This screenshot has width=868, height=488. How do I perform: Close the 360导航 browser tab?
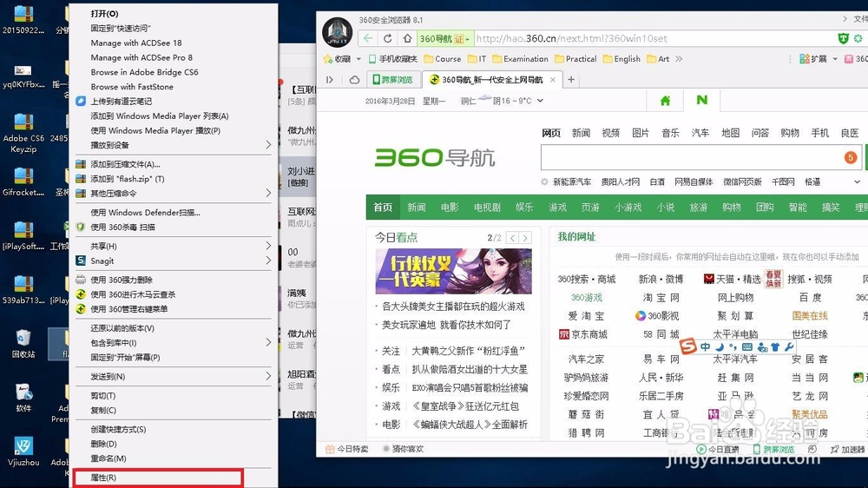[x=552, y=80]
